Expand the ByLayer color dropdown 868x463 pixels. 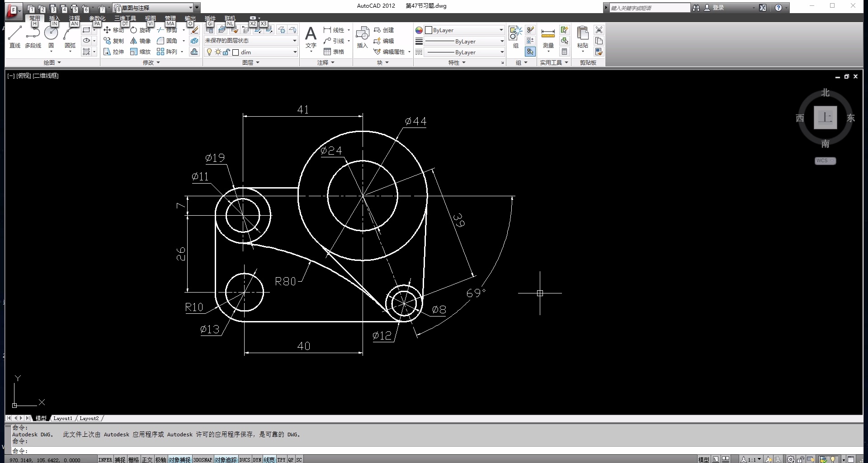pyautogui.click(x=464, y=30)
